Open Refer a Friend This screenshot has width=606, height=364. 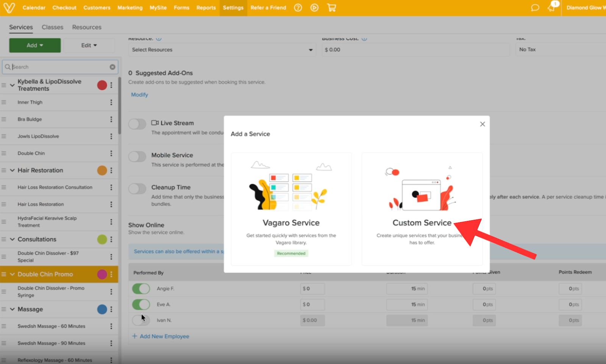tap(268, 8)
